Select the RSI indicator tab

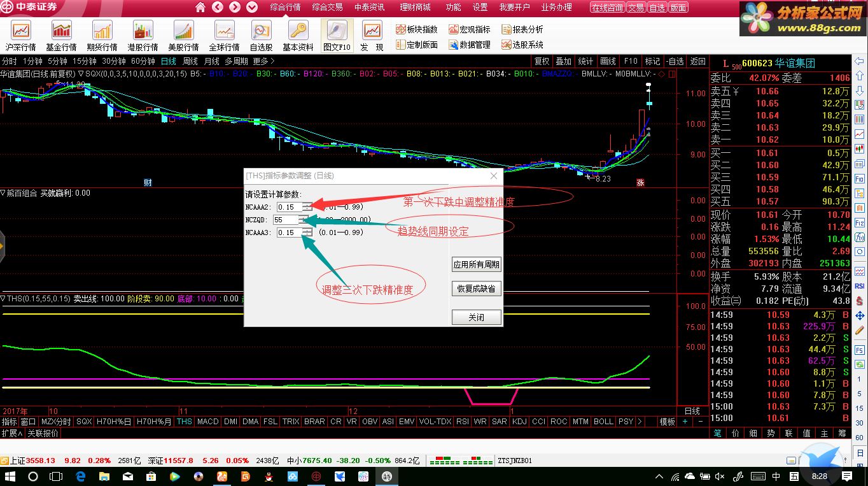462,422
